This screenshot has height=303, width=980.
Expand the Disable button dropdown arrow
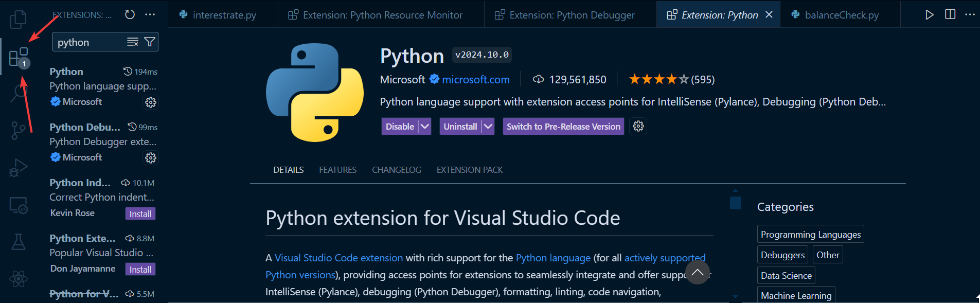point(424,127)
